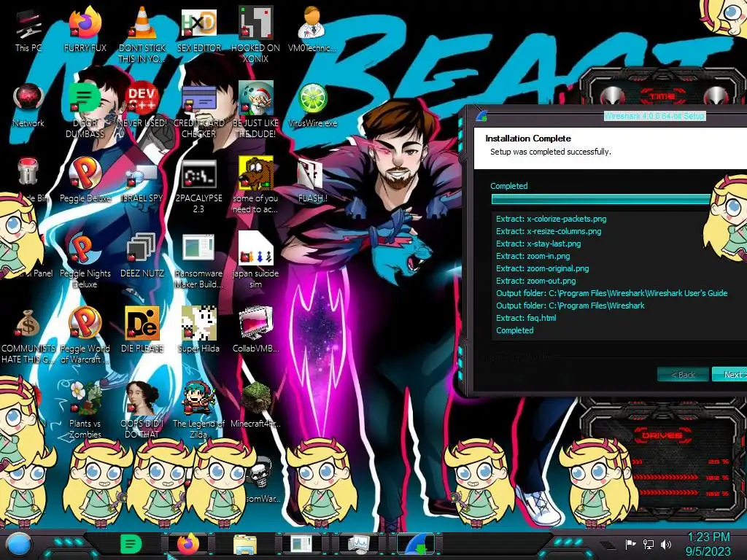The height and width of the screenshot is (560, 747).
Task: Open the green chat app in the taskbar
Action: coord(131,544)
